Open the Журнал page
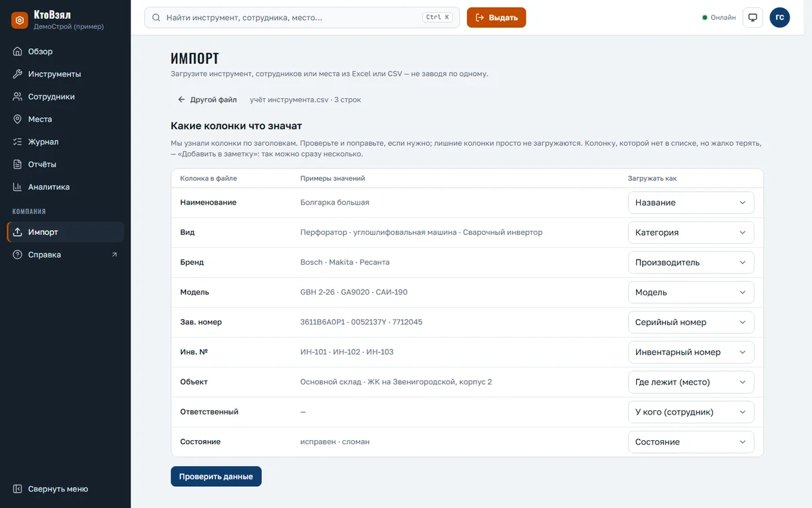The height and width of the screenshot is (508, 812). tap(65, 142)
